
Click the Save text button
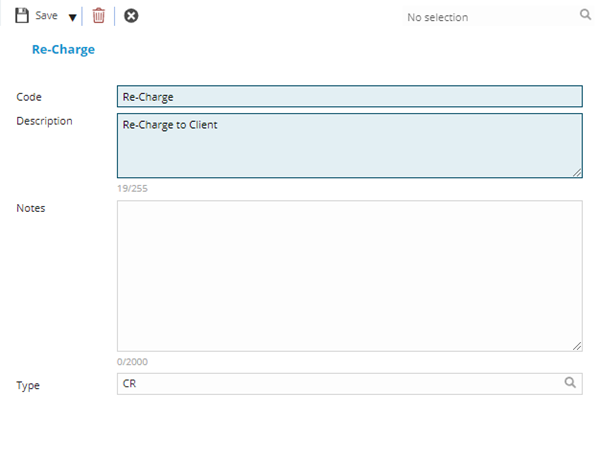(x=46, y=16)
